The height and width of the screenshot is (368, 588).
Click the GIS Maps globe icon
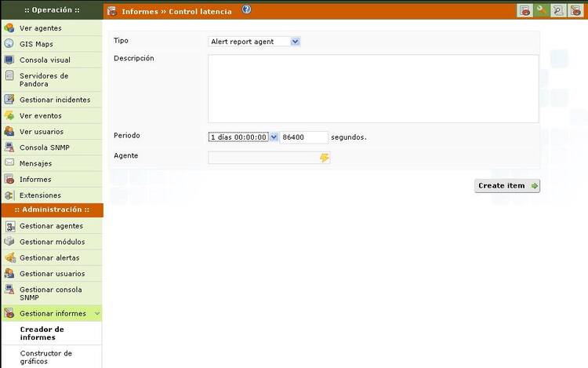(9, 44)
